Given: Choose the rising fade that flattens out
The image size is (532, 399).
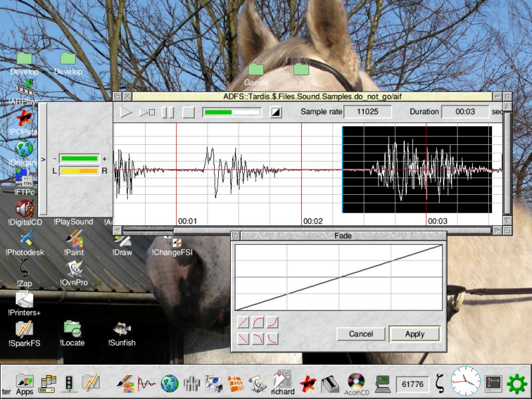Looking at the screenshot, I should coord(258,322).
